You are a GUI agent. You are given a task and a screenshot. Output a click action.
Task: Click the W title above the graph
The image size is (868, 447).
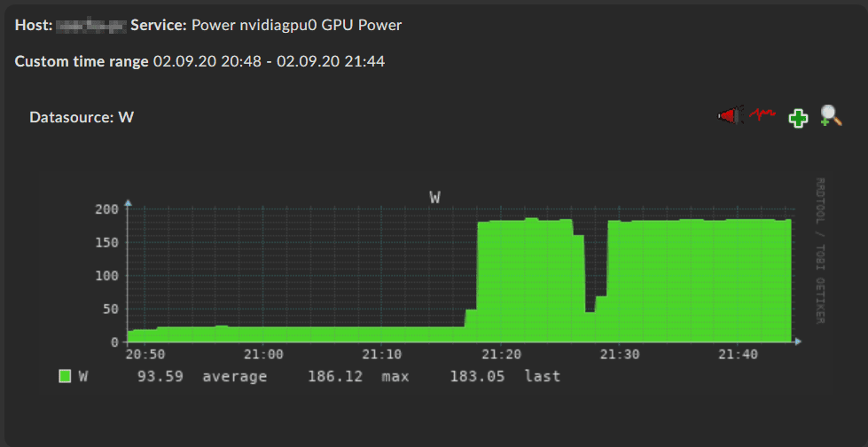(434, 197)
